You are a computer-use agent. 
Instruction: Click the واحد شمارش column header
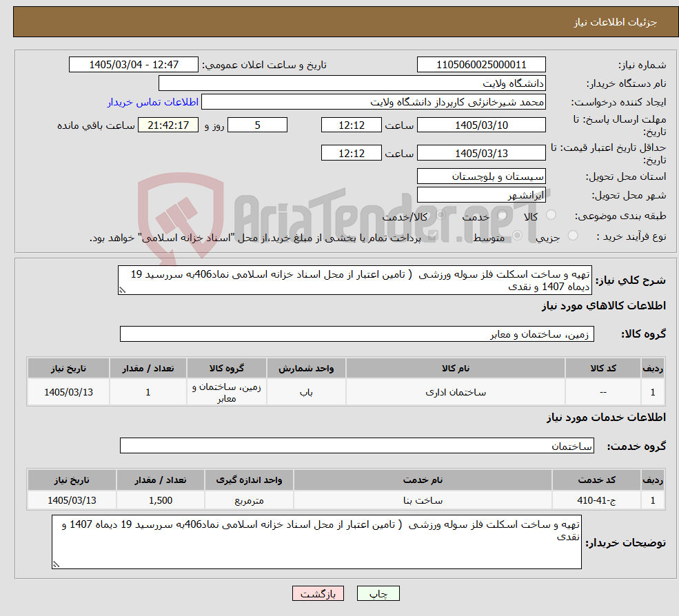[x=306, y=368]
